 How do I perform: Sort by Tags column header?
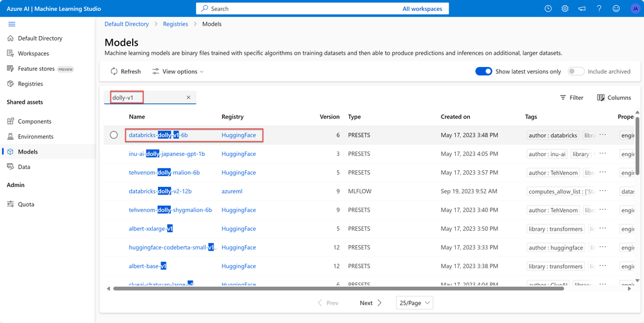(531, 117)
